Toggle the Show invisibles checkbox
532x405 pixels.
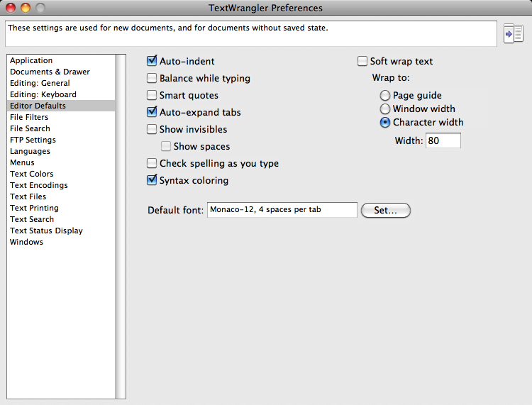pos(152,130)
